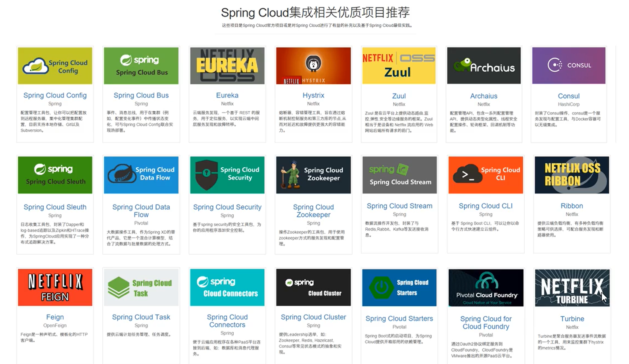Follow the Ribbon title link
This screenshot has width=629, height=364.
click(572, 206)
